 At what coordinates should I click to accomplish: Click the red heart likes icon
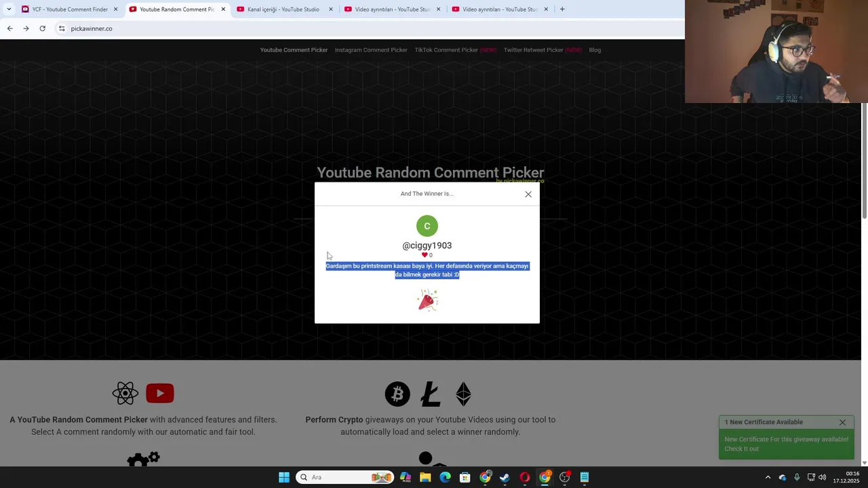coord(425,255)
